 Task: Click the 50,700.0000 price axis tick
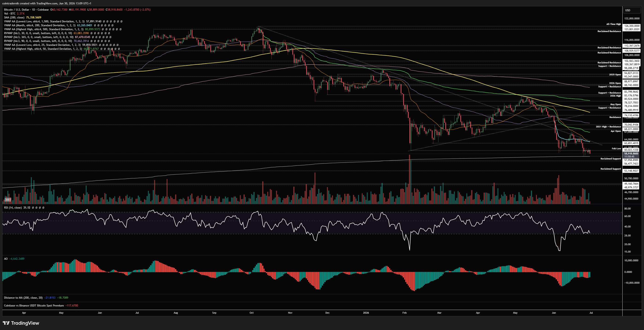[632, 179]
